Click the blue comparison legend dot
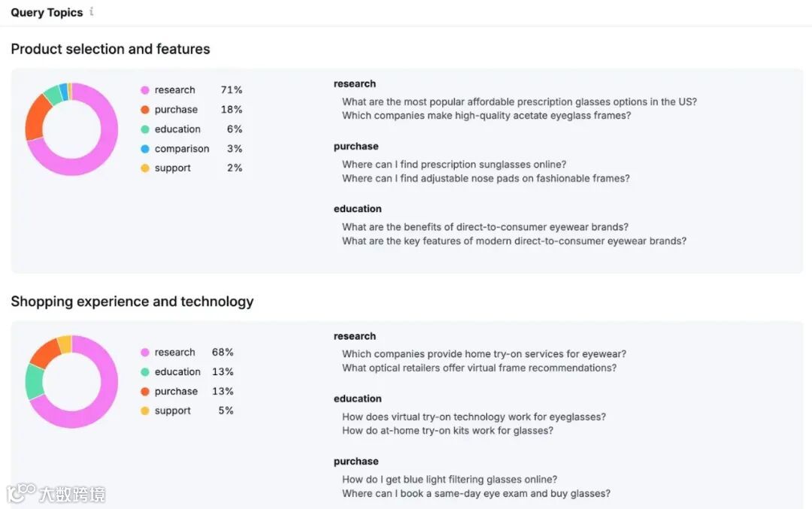 pos(145,149)
